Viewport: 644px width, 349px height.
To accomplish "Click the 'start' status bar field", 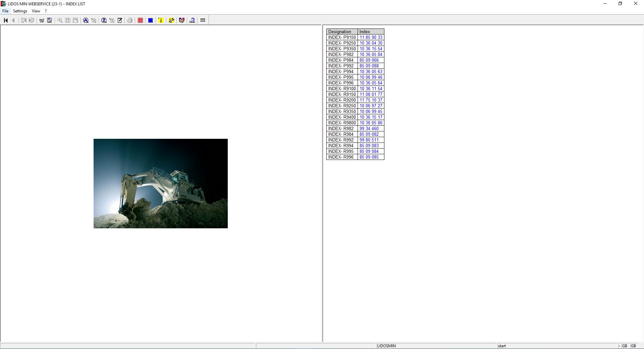I will (557, 346).
